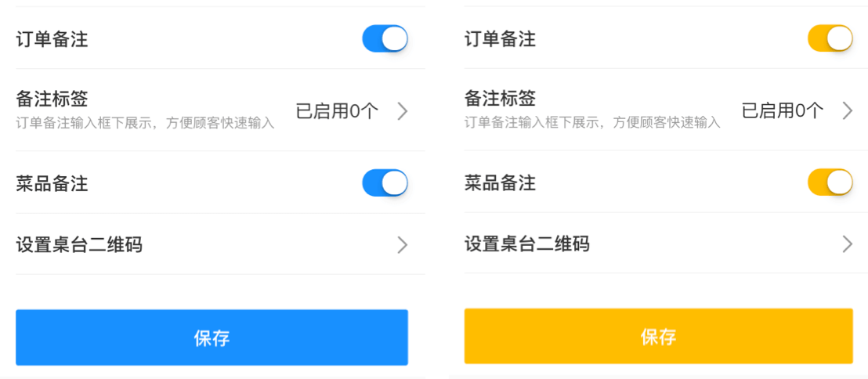Select 备注标签 title in the blue-themed panel
Screen dimensions: 868x379
point(52,99)
